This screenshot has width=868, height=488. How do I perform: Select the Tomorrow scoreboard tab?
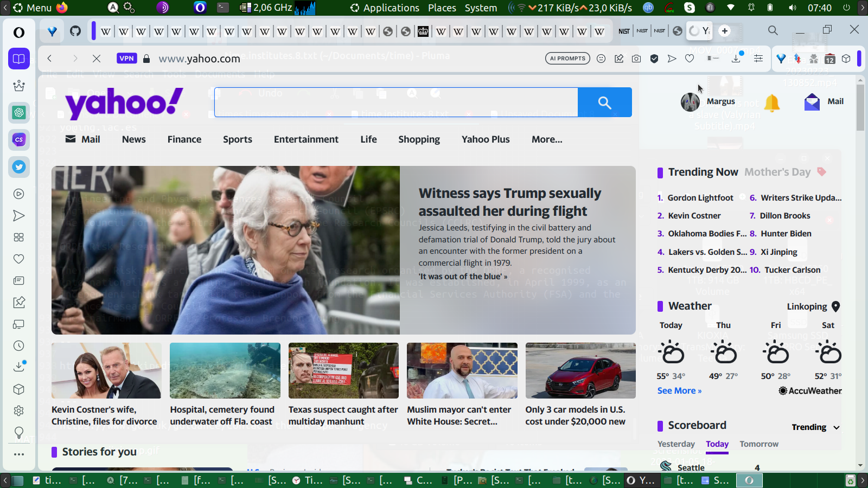click(x=758, y=444)
